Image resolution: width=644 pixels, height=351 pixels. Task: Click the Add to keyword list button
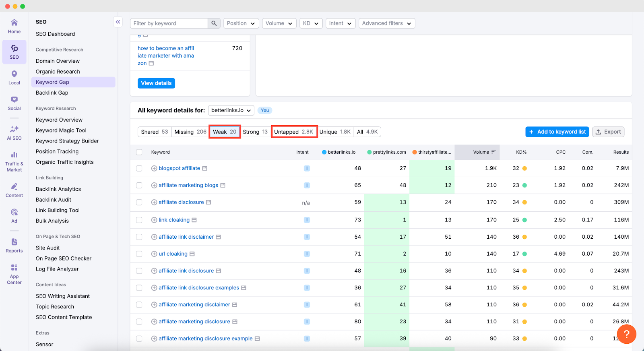tap(557, 132)
